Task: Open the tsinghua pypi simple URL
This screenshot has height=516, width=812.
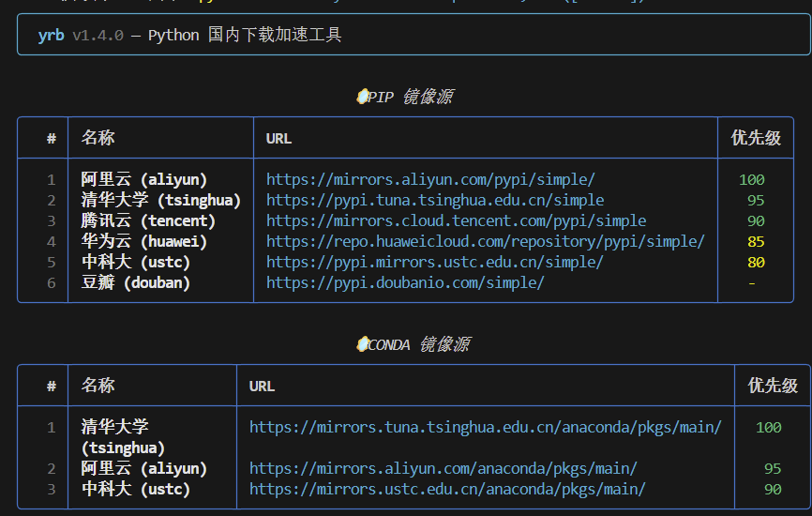Action: coord(435,201)
